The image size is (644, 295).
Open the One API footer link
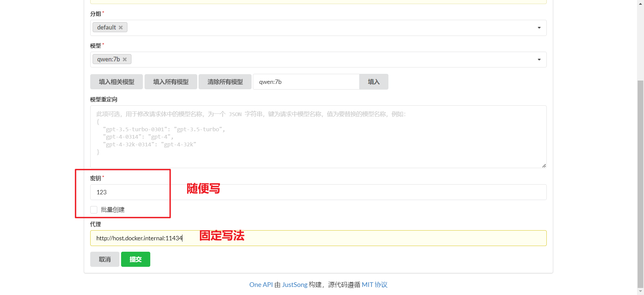click(261, 285)
